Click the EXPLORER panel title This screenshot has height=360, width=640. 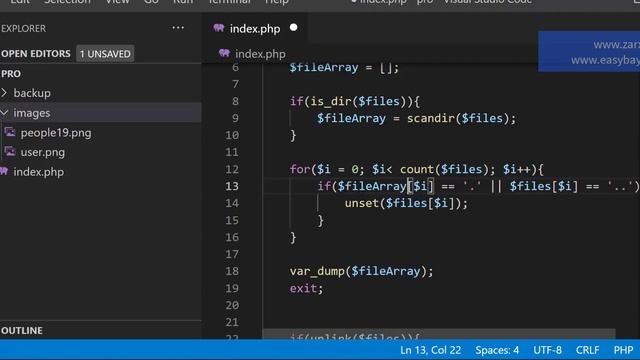[x=23, y=29]
